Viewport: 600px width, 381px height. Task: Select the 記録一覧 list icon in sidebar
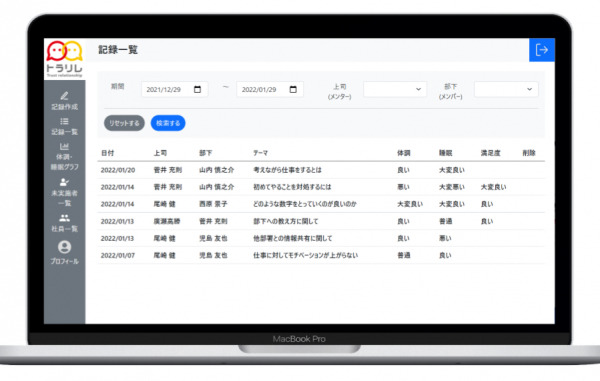point(64,121)
